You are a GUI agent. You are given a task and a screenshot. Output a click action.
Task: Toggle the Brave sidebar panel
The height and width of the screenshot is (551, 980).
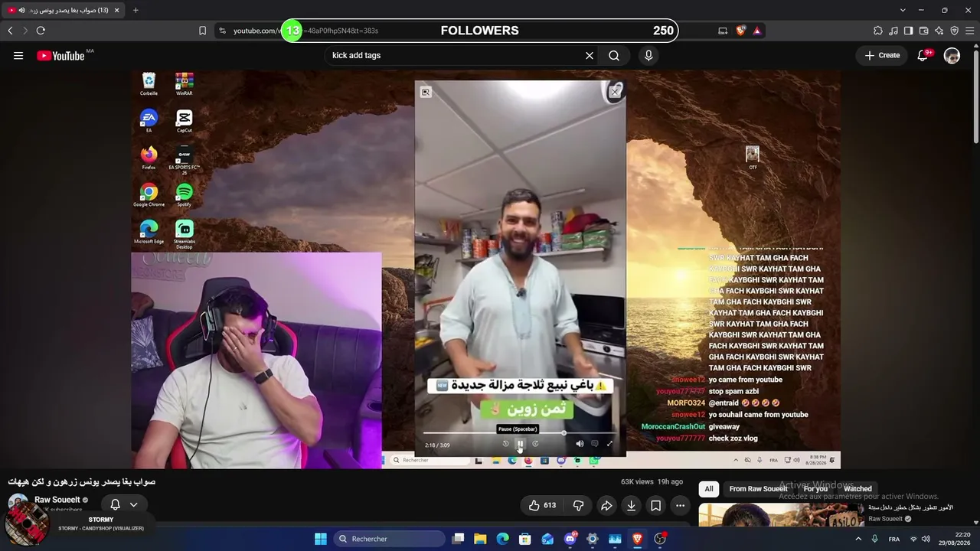[908, 31]
